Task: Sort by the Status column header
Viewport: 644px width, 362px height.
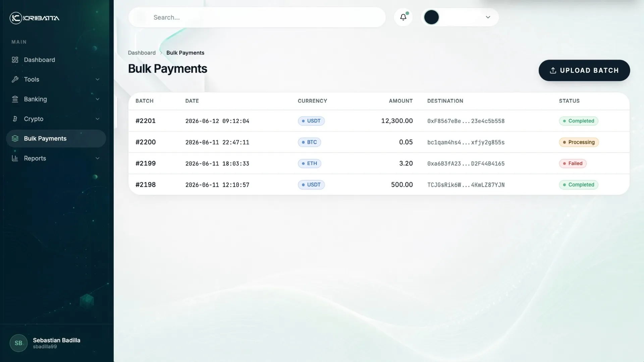Action: [569, 101]
